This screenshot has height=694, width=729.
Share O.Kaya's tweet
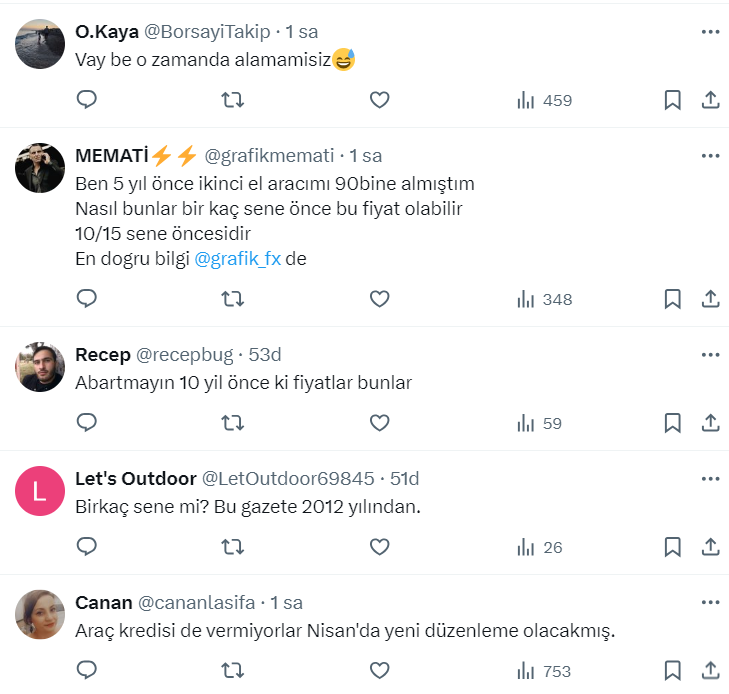[710, 100]
